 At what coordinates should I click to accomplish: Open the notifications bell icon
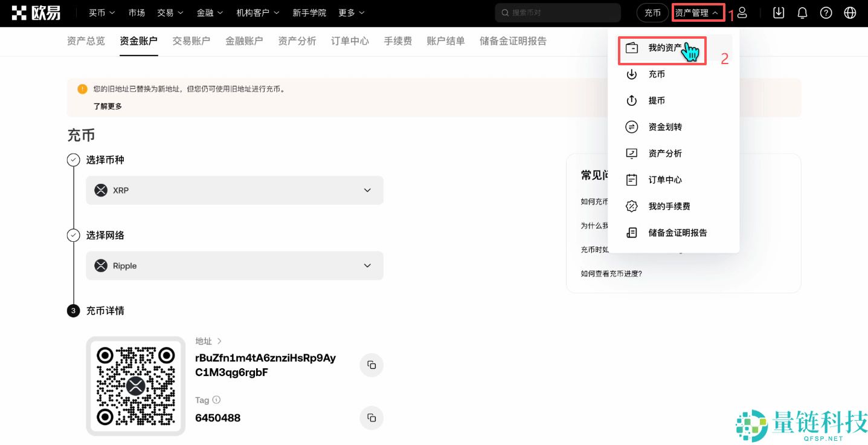click(x=802, y=13)
